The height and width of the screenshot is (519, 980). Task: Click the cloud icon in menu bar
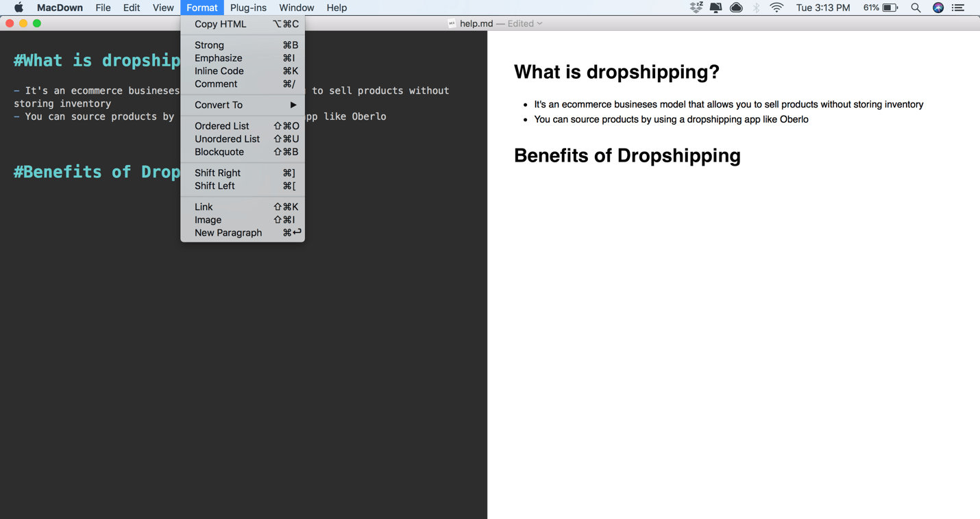click(x=736, y=8)
